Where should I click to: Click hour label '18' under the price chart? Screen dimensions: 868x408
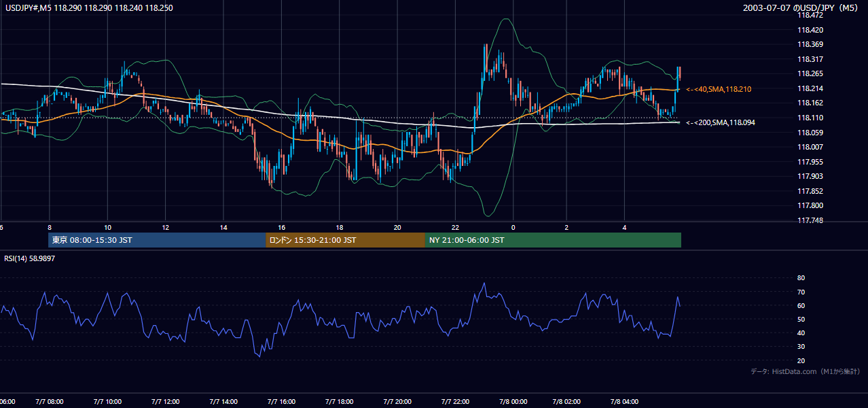click(340, 227)
